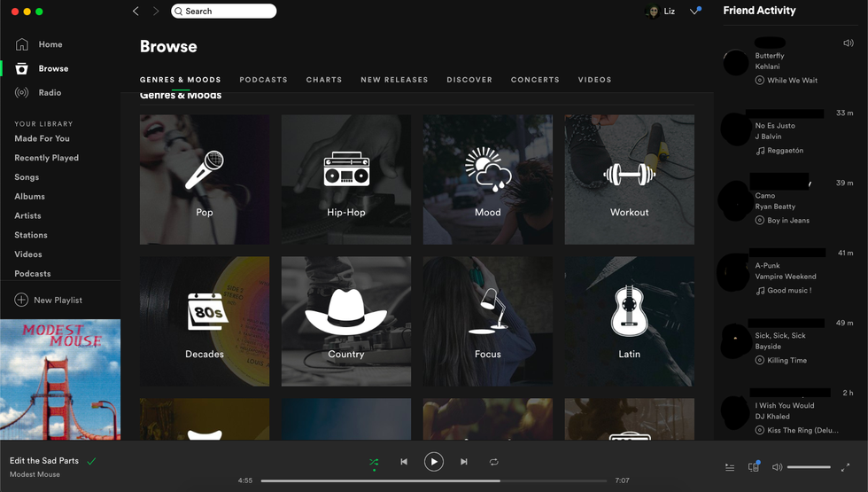Screen dimensions: 868x492
Task: Skip to the next track
Action: [464, 462]
